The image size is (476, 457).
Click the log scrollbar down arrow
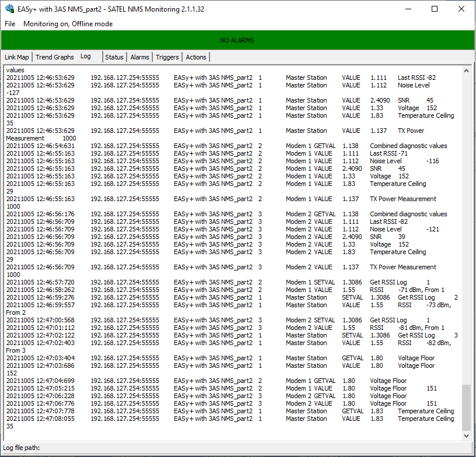(466, 435)
